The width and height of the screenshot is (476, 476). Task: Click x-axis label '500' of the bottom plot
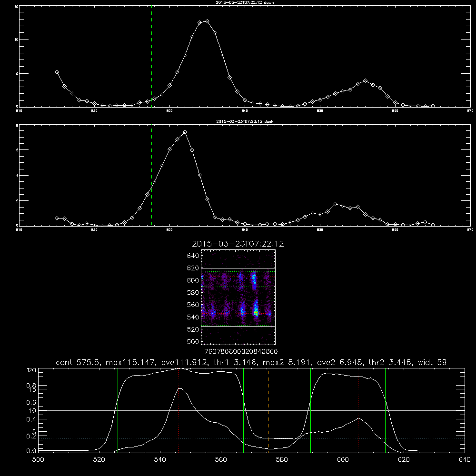tap(38, 460)
